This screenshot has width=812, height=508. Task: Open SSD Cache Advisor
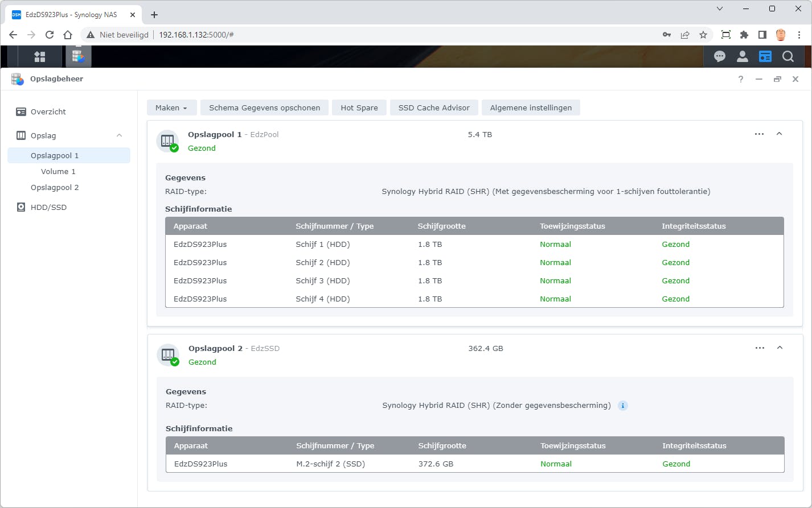tap(434, 108)
